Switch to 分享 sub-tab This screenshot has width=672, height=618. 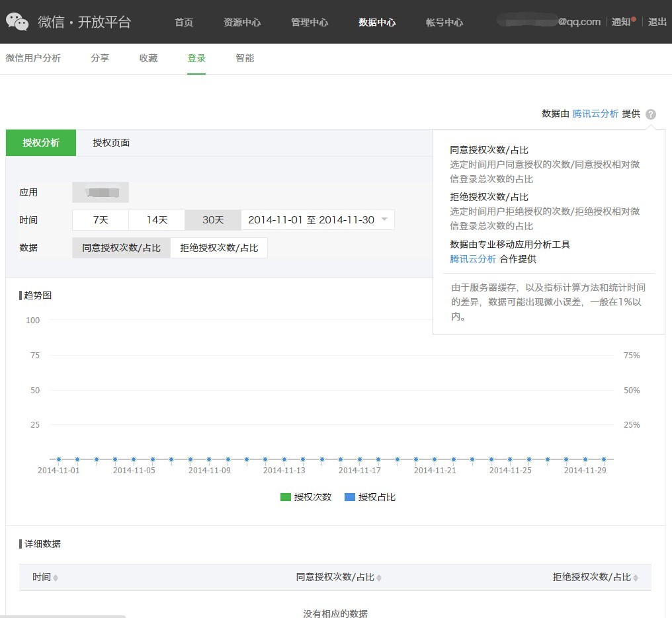[100, 58]
